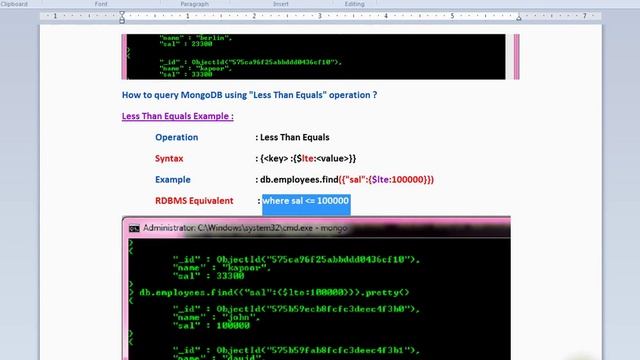Click the cmd.exe icon in the console title bar
Screen dimensions: 640x360
[134, 228]
